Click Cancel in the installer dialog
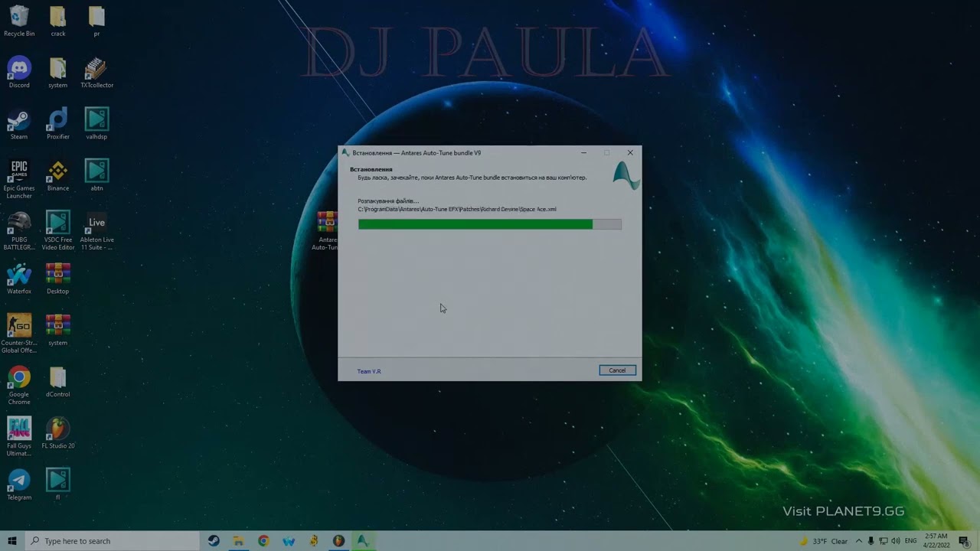Viewport: 980px width, 551px height. point(617,370)
